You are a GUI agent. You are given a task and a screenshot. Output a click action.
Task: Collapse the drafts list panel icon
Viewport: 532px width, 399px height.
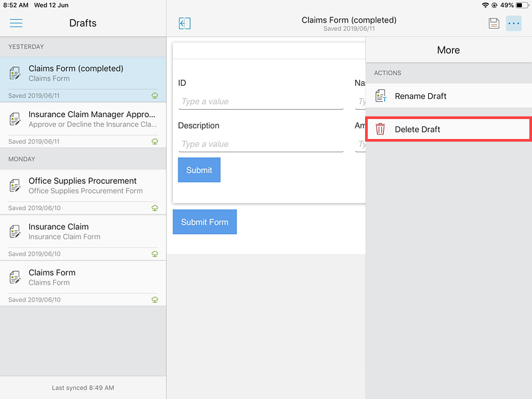(x=185, y=23)
